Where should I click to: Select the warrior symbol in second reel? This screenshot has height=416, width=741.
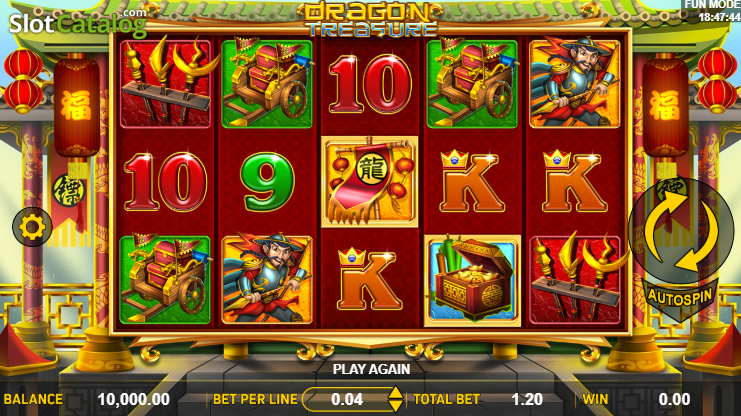[x=267, y=280]
